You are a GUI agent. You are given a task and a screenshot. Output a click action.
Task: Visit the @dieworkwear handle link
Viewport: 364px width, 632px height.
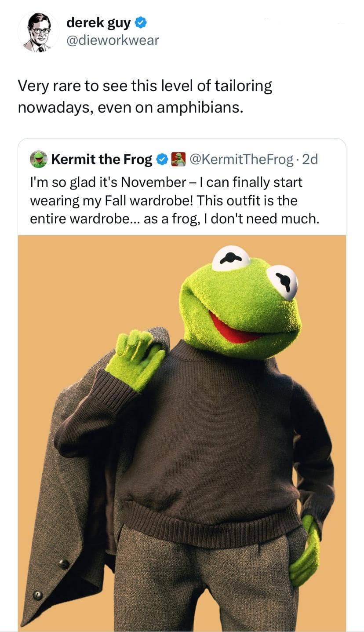[x=113, y=40]
